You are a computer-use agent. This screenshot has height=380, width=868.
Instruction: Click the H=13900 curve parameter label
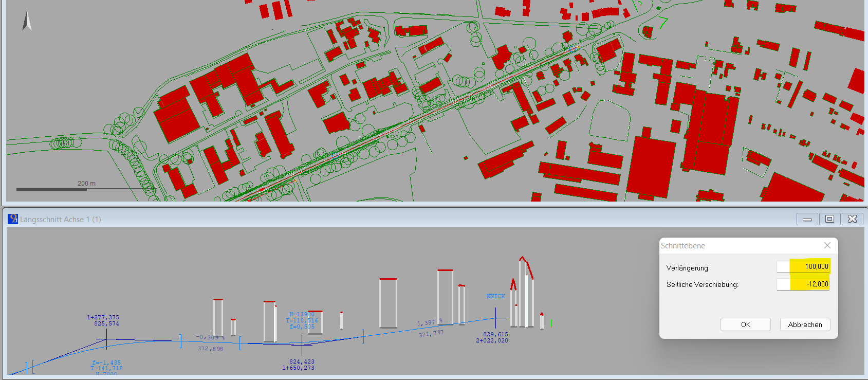pyautogui.click(x=302, y=314)
